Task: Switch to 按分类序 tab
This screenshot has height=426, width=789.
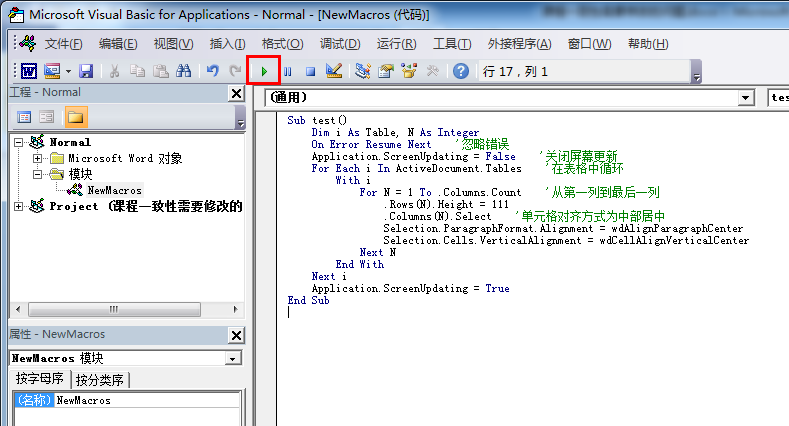Action: (x=100, y=380)
